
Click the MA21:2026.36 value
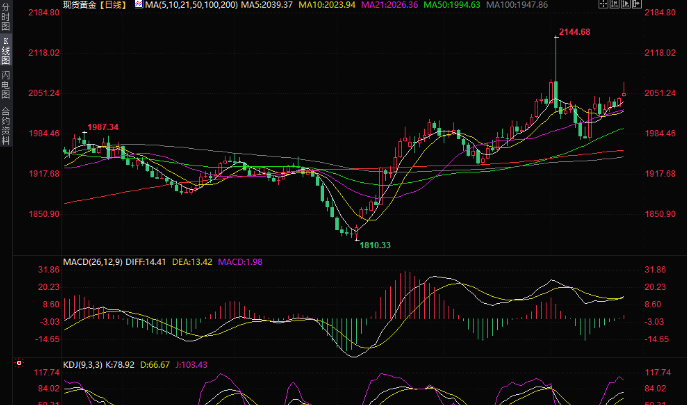click(x=390, y=5)
